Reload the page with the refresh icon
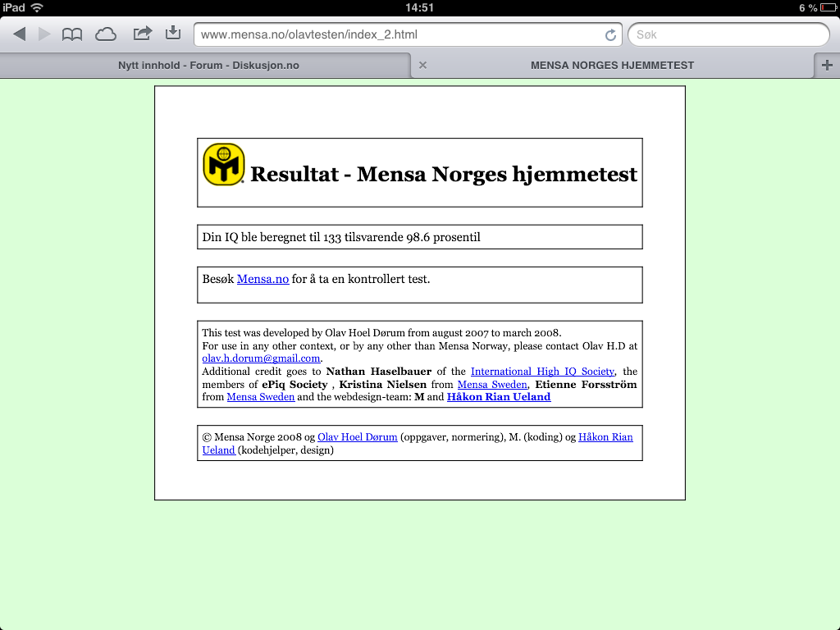 [610, 34]
